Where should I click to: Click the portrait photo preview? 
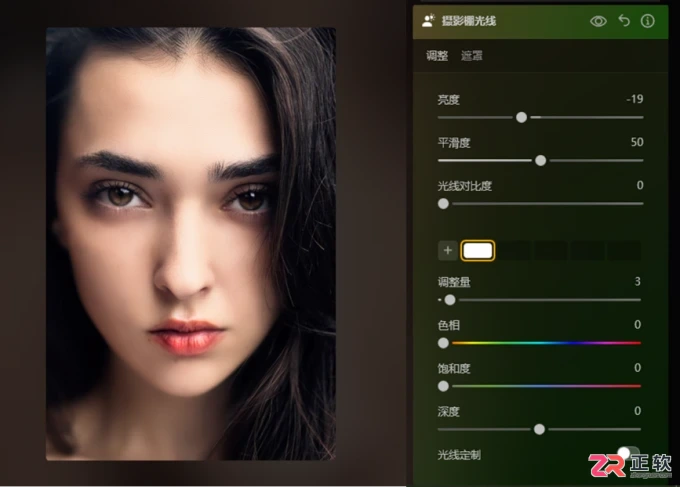[x=191, y=243]
